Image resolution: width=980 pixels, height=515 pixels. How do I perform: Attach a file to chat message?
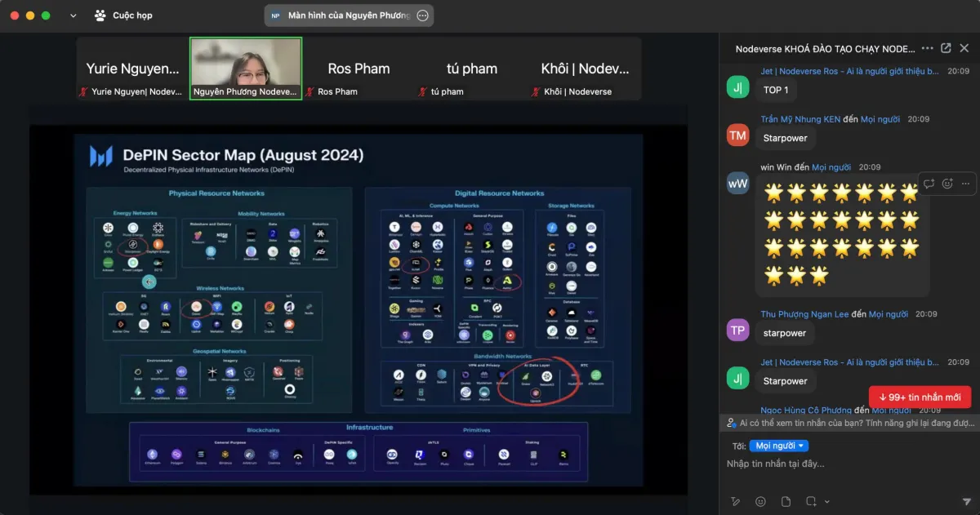[x=786, y=501]
